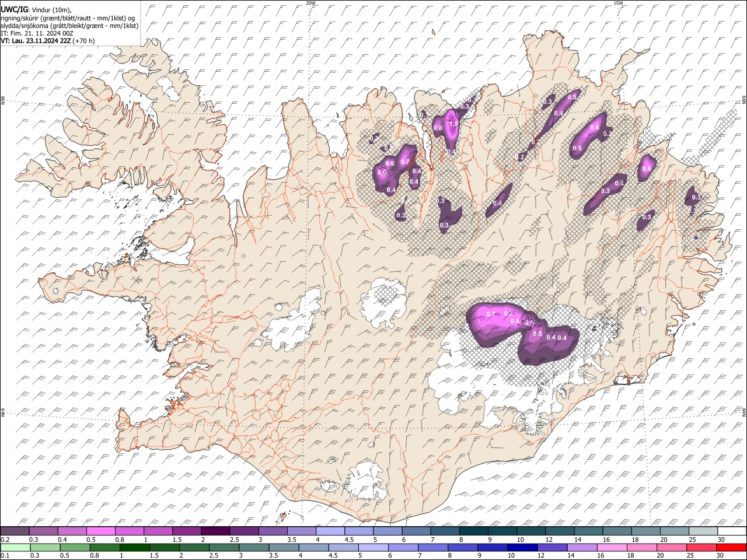Viewport: 747px width, 560px height.
Task: Click the 20W longitude label
Action: pos(310,3)
